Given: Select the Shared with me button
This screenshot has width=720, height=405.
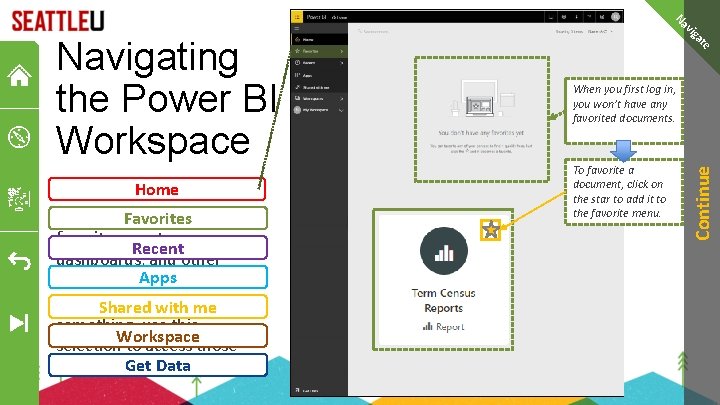Looking at the screenshot, I should click(x=158, y=307).
